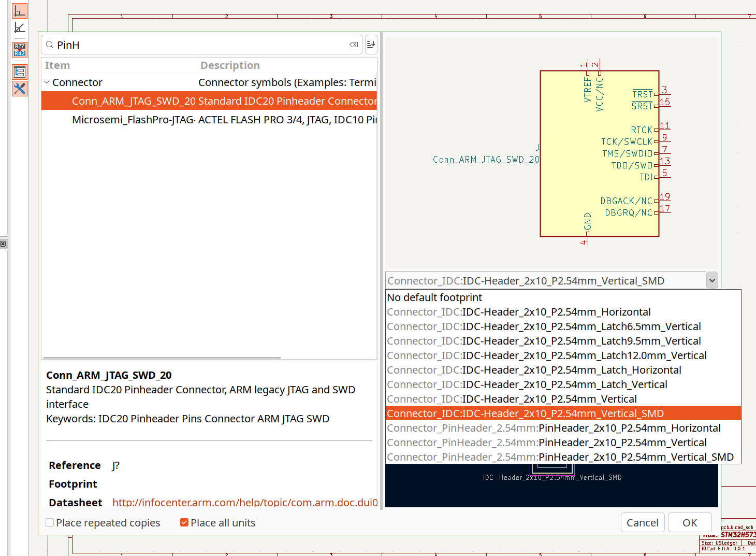The height and width of the screenshot is (556, 756).
Task: Toggle the hierarchy navigator panel icon
Action: coord(19,72)
